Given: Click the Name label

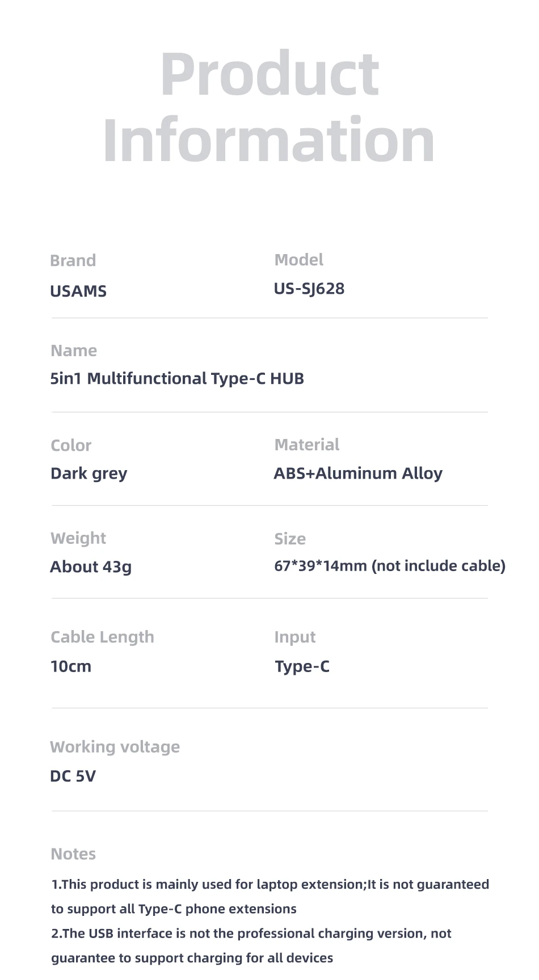Looking at the screenshot, I should pos(74,350).
